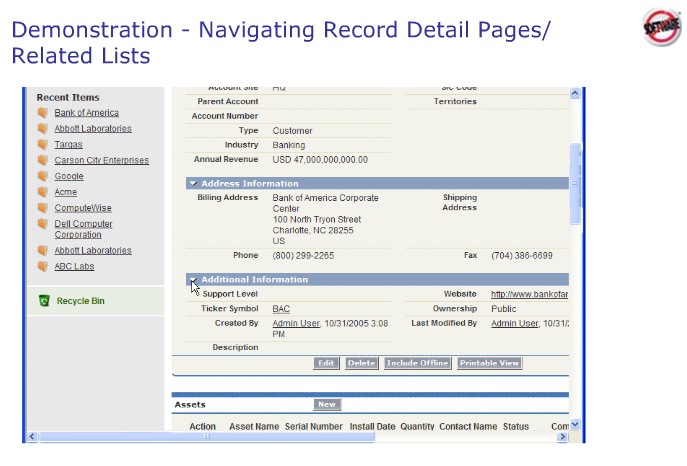Open the Created By Admin User link

point(294,324)
